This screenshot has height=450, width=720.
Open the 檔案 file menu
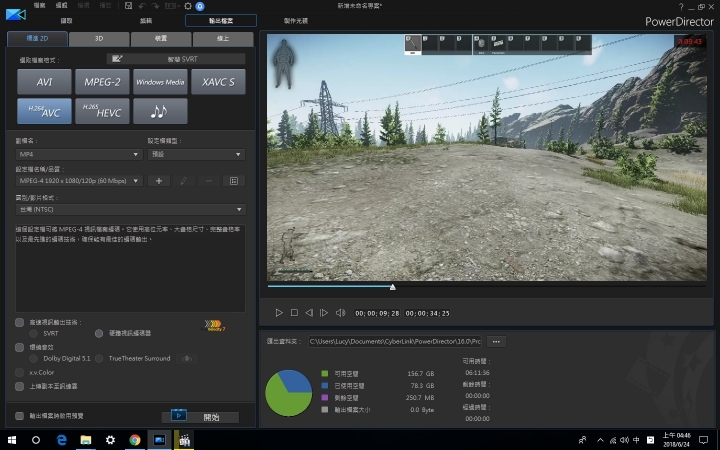39,6
